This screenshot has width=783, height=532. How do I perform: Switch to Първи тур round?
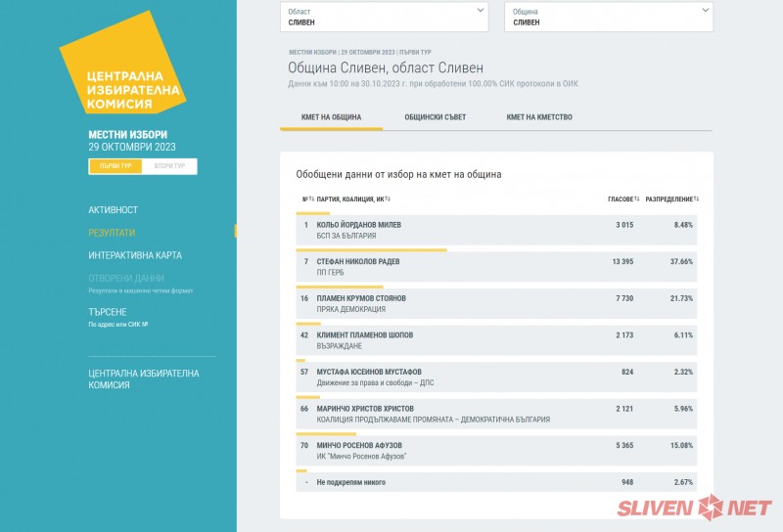click(115, 166)
